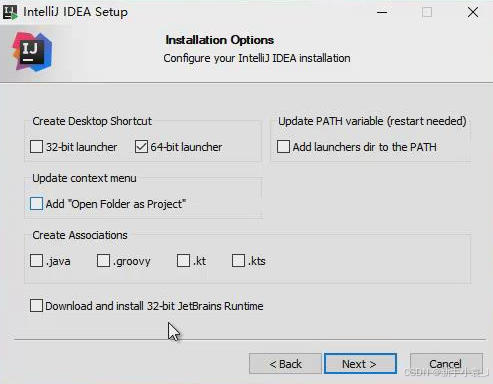The image size is (493, 384).
Task: Click the disabled maximize window button
Action: [427, 12]
